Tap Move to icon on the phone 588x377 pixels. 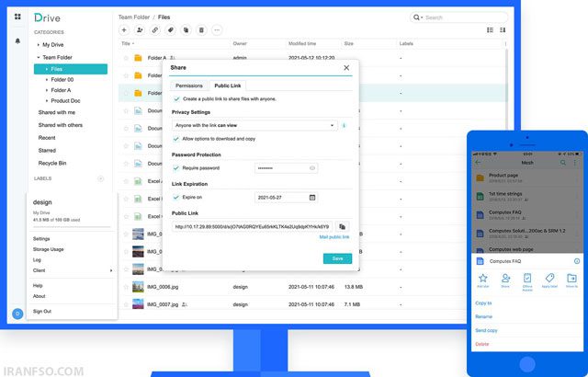[571, 279]
